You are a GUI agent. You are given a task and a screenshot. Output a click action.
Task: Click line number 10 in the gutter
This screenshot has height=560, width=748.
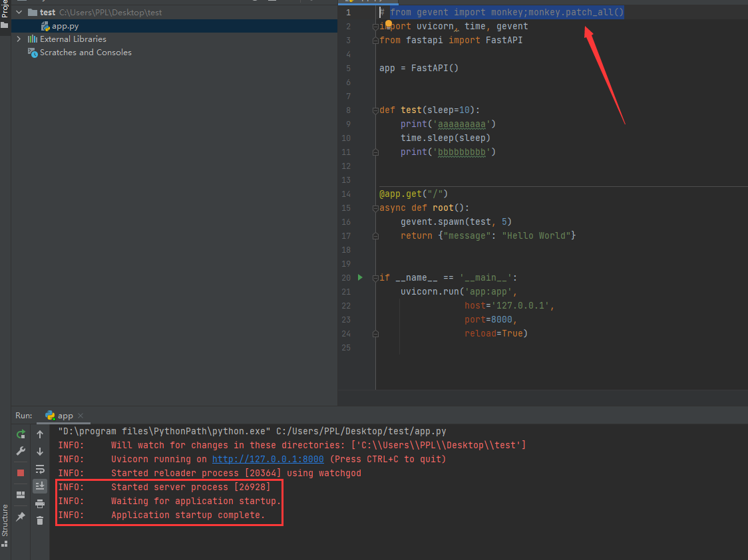(345, 138)
